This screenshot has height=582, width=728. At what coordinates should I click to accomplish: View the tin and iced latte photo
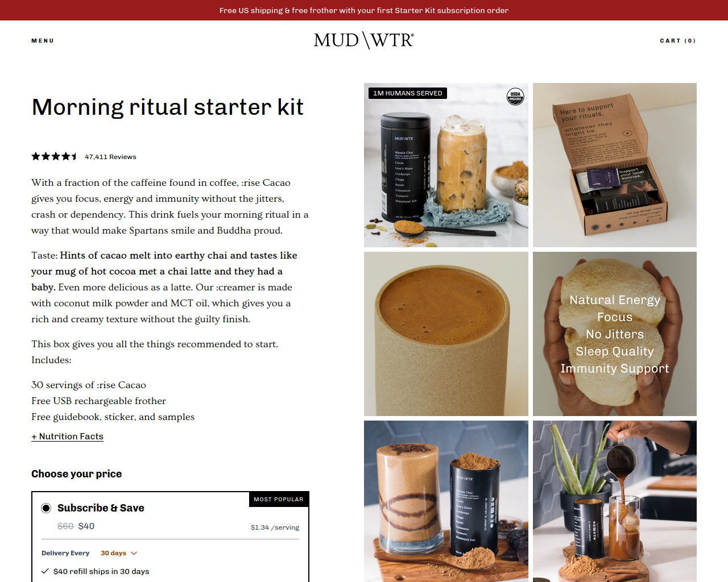tap(446, 165)
